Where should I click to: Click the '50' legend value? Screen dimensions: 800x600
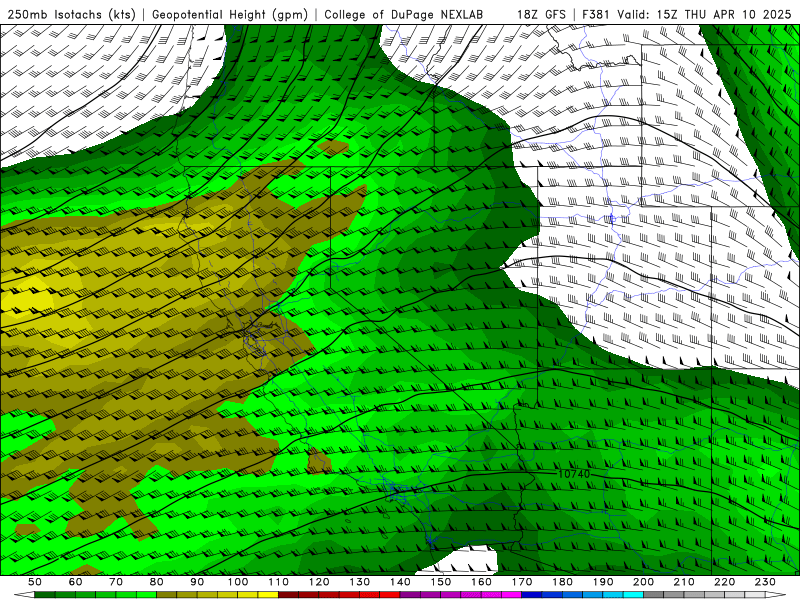click(35, 582)
